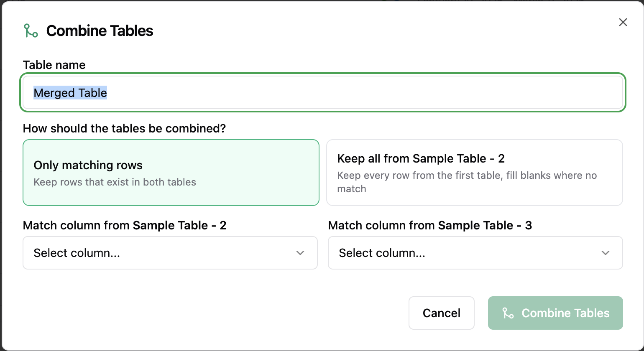The width and height of the screenshot is (644, 351).
Task: Click "Match column from Sample Table - 2" label
Action: pos(125,226)
